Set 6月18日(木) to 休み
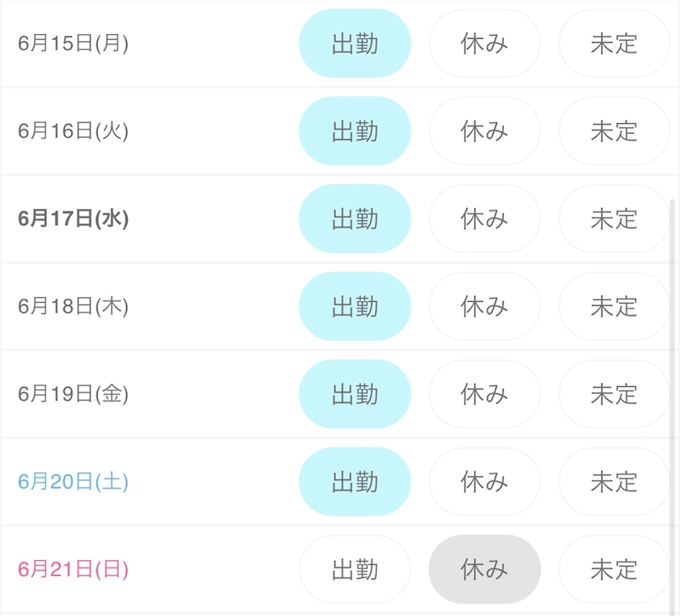This screenshot has width=680, height=616. [484, 306]
